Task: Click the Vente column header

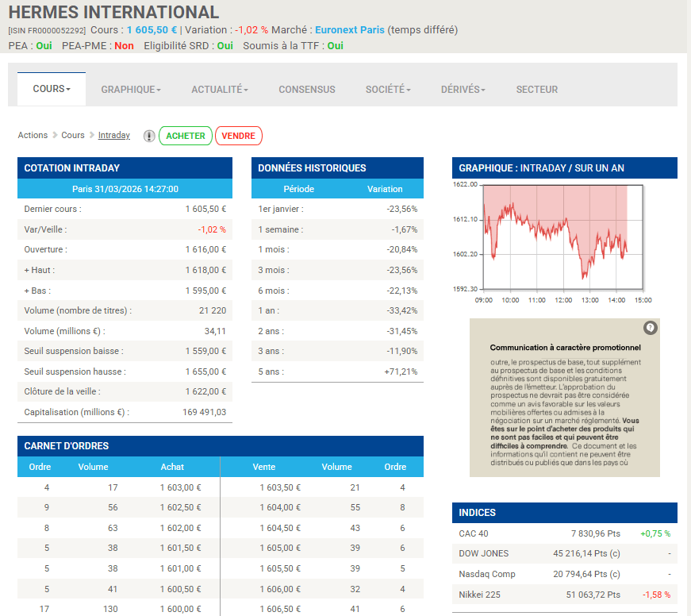Action: point(264,467)
